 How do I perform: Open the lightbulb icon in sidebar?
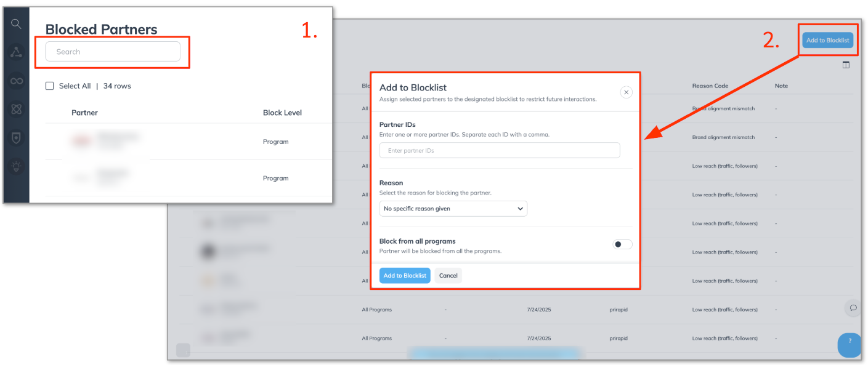coord(16,166)
